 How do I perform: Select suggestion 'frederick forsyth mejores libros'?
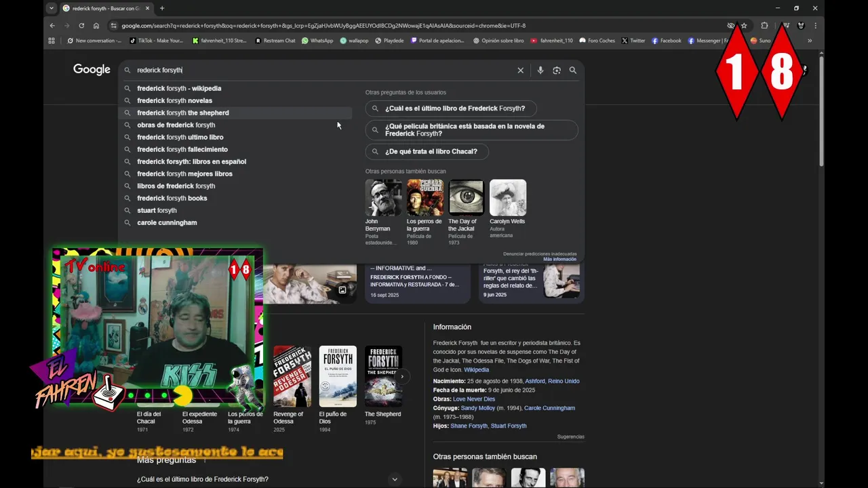(235, 174)
